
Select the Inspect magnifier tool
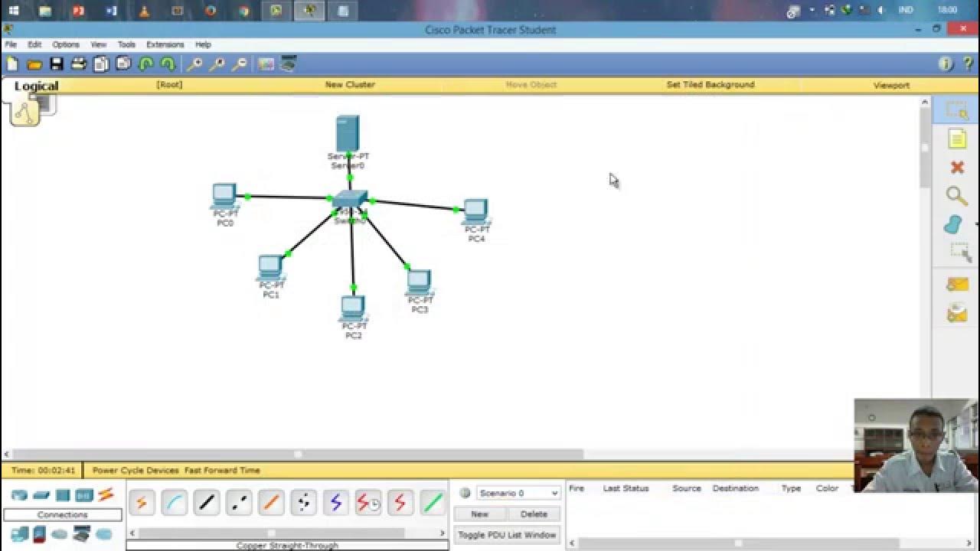[957, 195]
